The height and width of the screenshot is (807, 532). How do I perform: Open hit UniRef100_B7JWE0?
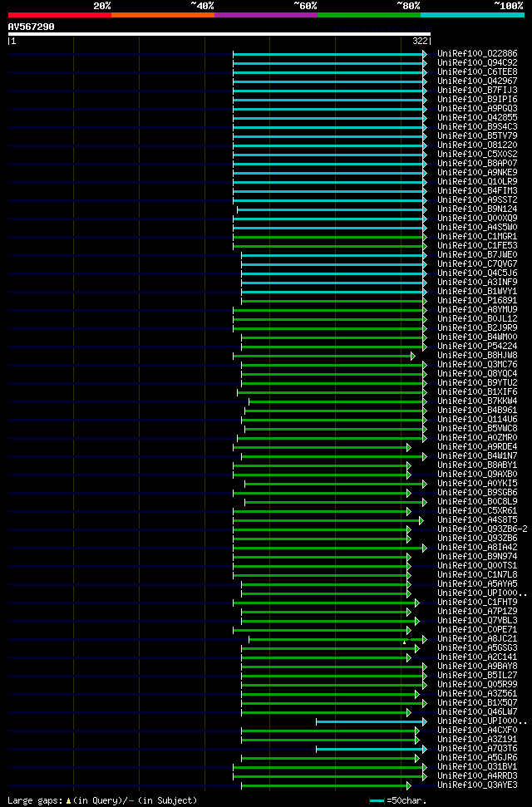coord(477,255)
